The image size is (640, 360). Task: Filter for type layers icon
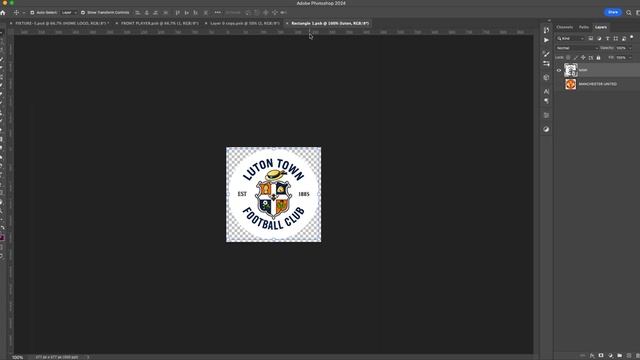[x=607, y=38]
